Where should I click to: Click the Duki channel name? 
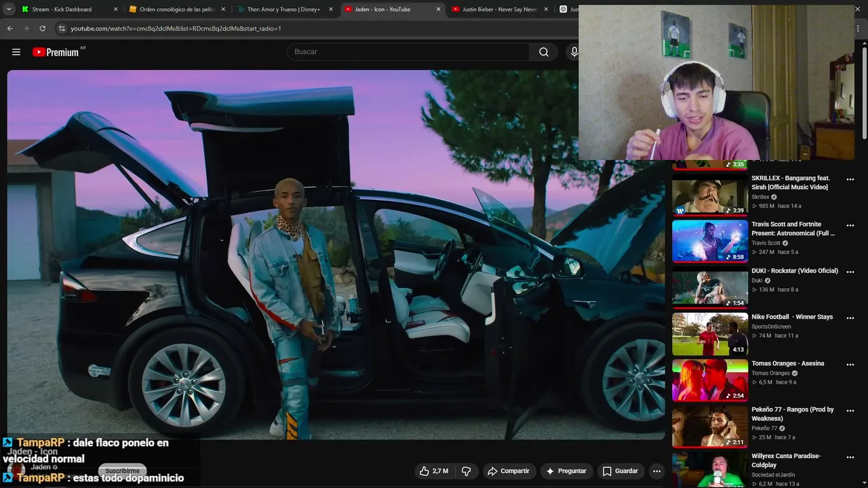757,281
